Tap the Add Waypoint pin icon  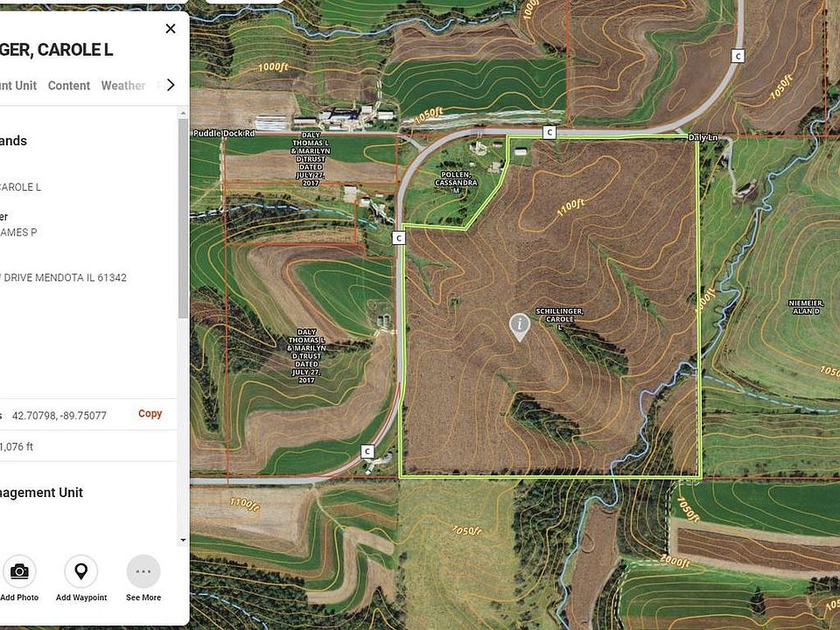80,571
